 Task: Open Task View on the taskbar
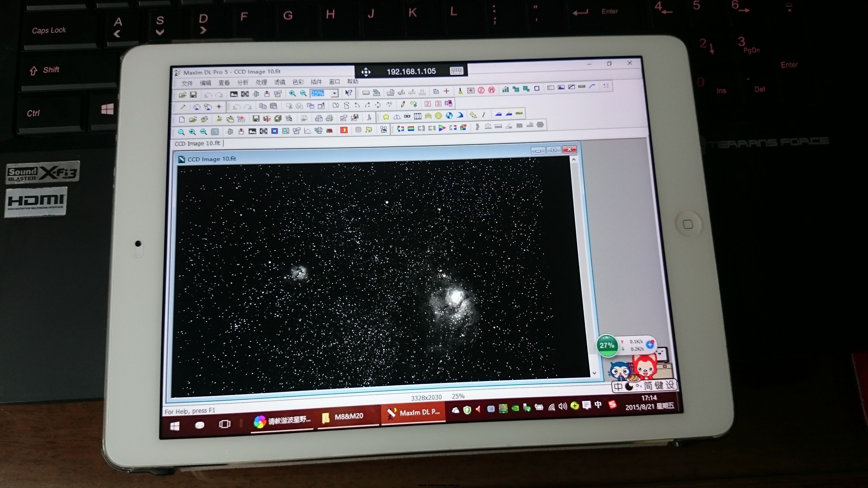pos(225,424)
